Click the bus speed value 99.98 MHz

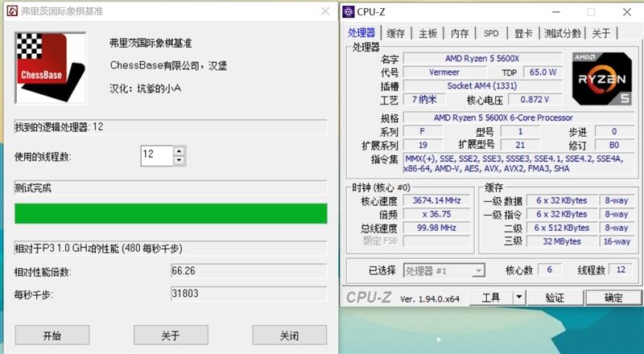coord(436,228)
